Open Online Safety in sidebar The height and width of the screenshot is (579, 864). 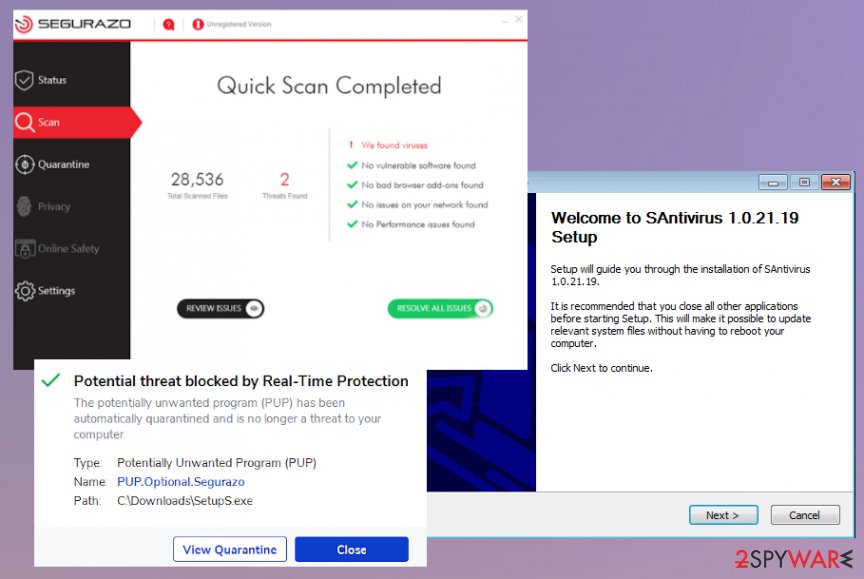[x=72, y=248]
